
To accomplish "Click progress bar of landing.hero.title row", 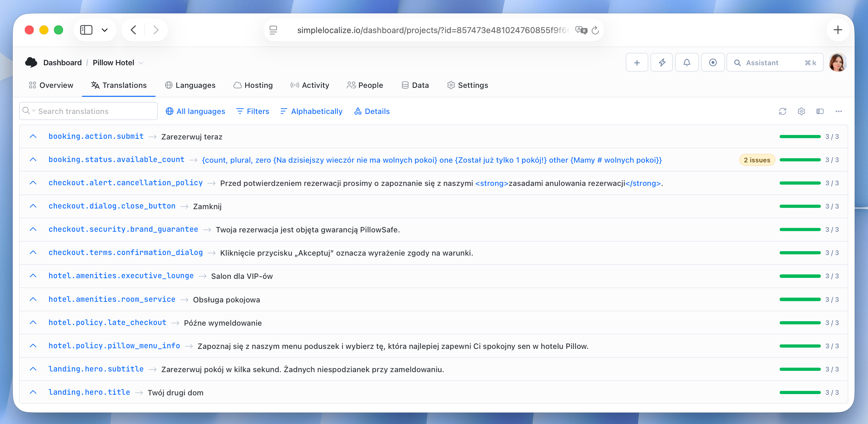I will coord(800,392).
